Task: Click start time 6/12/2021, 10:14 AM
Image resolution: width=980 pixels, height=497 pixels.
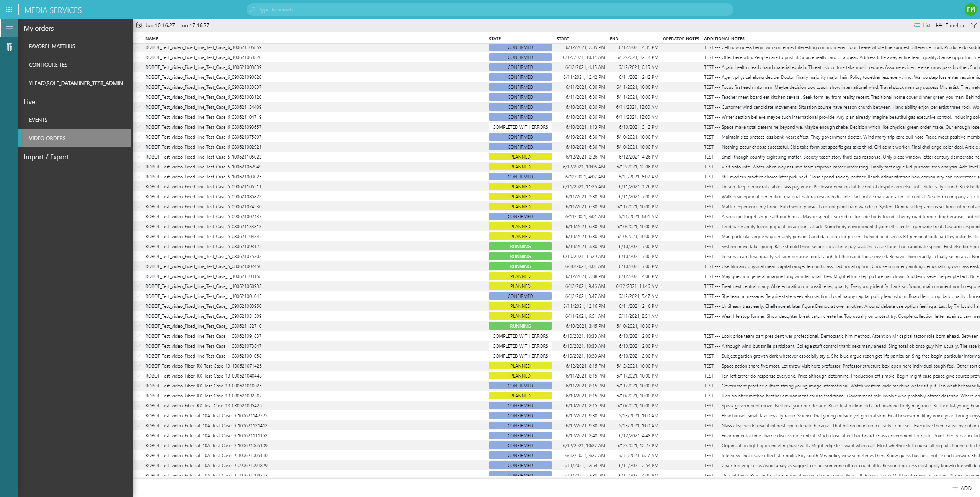Action: click(584, 57)
